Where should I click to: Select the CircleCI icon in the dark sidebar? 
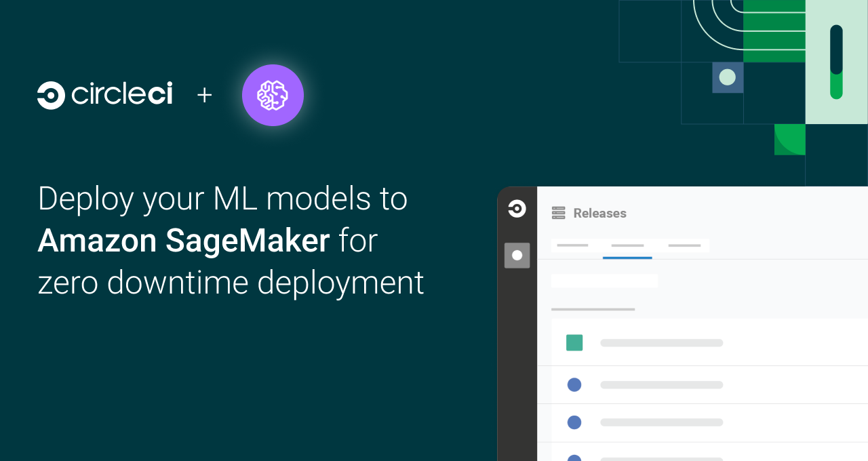coord(517,209)
